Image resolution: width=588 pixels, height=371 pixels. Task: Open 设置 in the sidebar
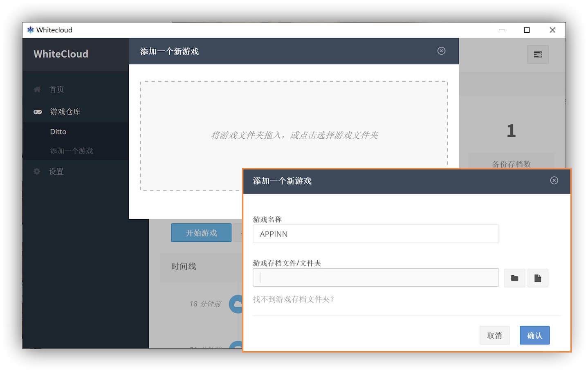tap(56, 171)
